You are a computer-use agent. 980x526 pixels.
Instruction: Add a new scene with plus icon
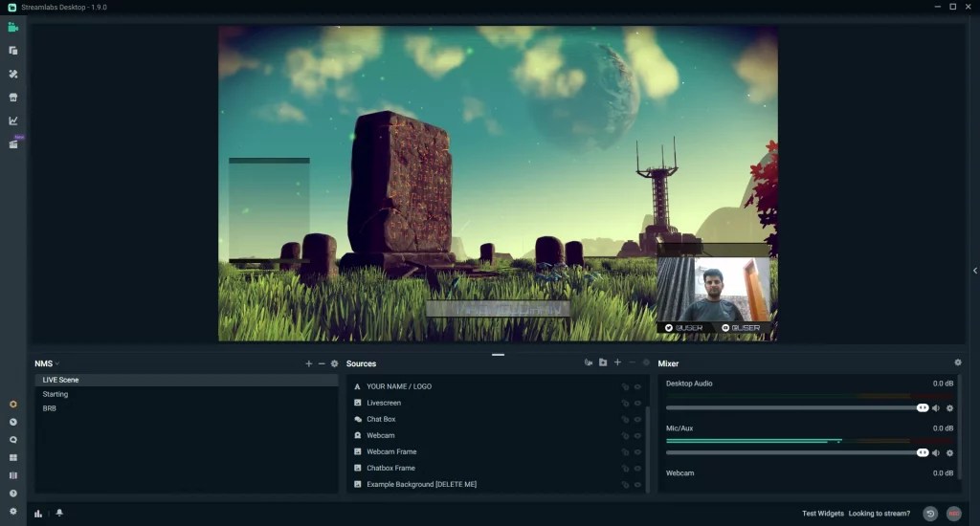pyautogui.click(x=309, y=363)
